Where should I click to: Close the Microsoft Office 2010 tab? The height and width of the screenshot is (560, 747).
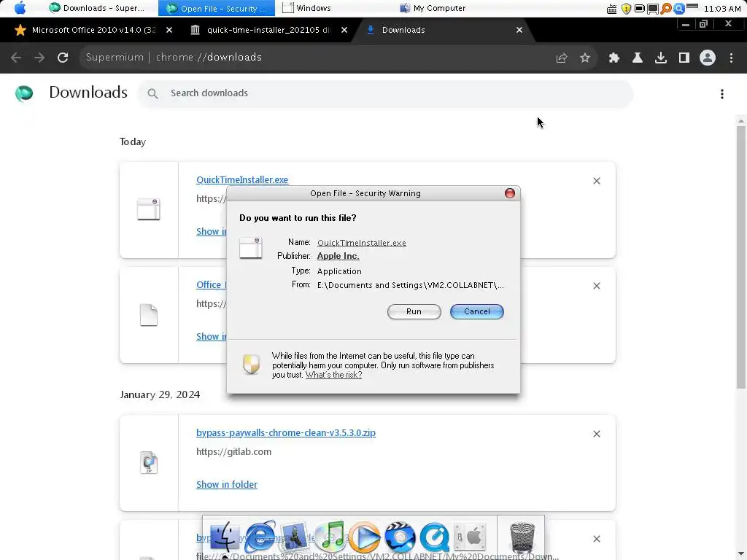(169, 30)
